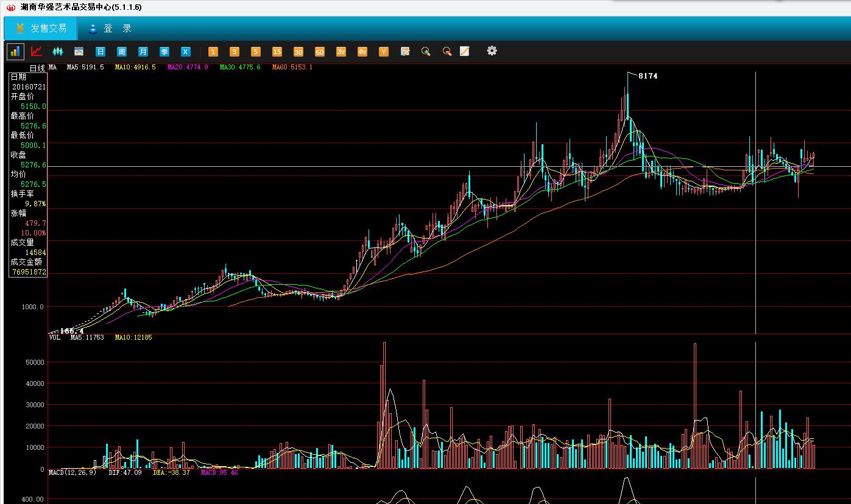Open the 登录 login tab
This screenshot has height=504, width=851.
click(x=110, y=29)
